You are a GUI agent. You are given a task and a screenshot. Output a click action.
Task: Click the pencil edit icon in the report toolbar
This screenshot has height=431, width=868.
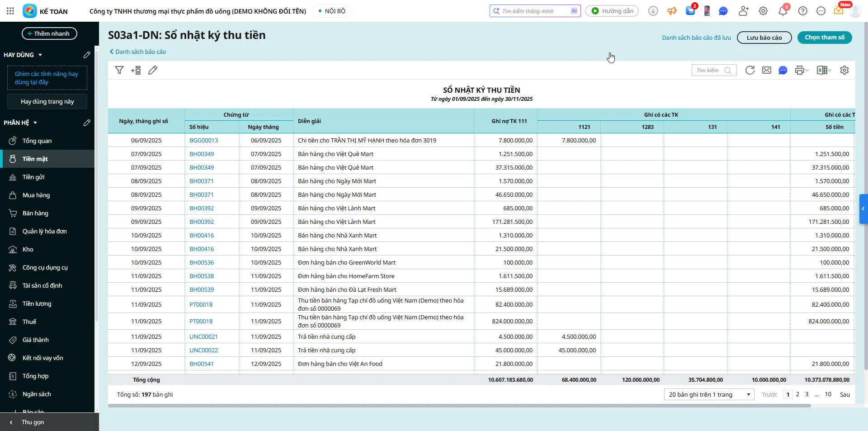(153, 70)
